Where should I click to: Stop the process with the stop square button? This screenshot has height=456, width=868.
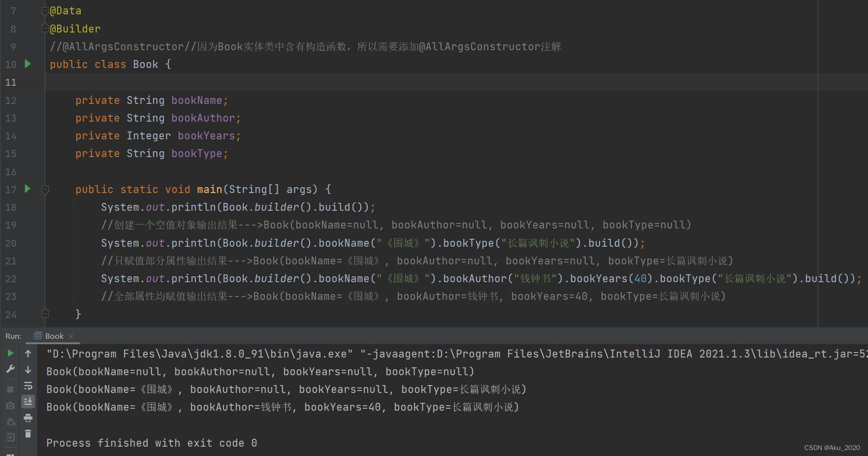[10, 389]
